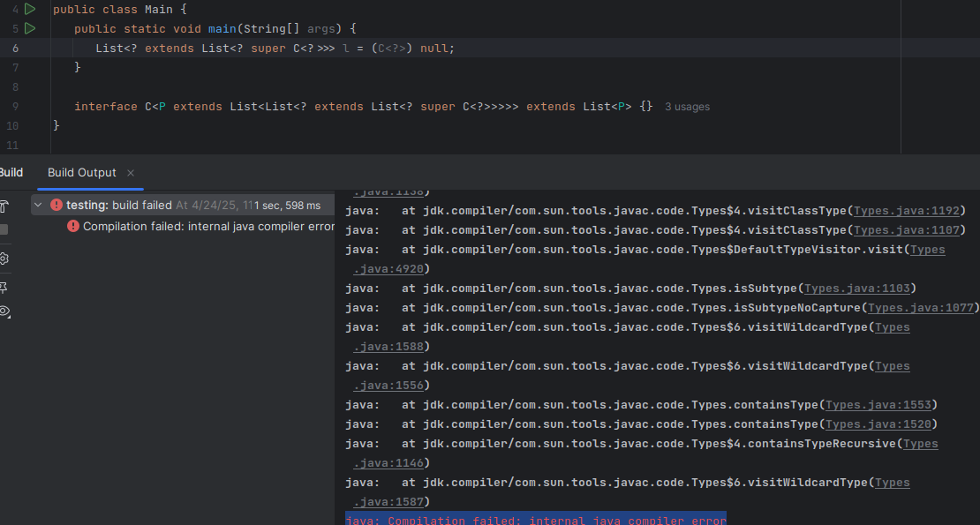Follow the Types.java:1103 link after isSubtype
The height and width of the screenshot is (525, 980).
(857, 289)
